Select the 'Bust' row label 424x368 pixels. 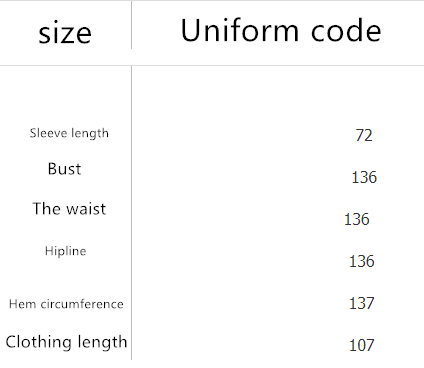[64, 169]
